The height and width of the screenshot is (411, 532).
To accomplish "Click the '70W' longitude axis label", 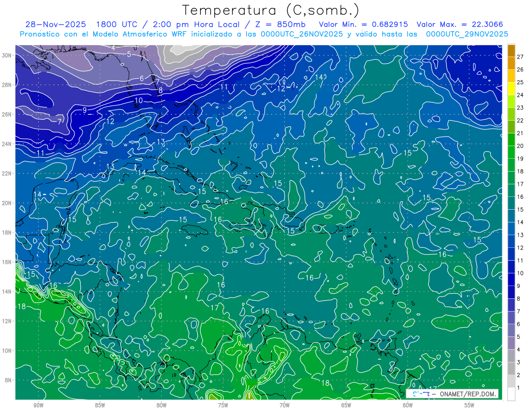I will coord(285,405).
